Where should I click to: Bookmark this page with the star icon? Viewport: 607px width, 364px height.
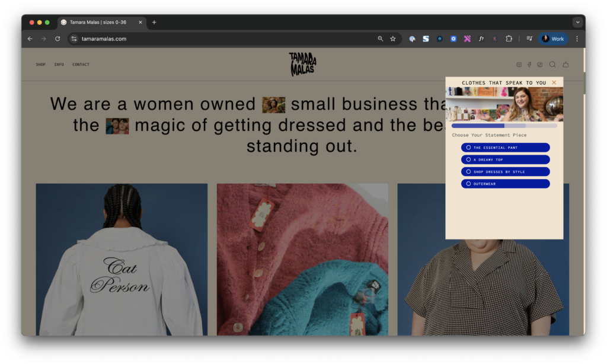[392, 39]
